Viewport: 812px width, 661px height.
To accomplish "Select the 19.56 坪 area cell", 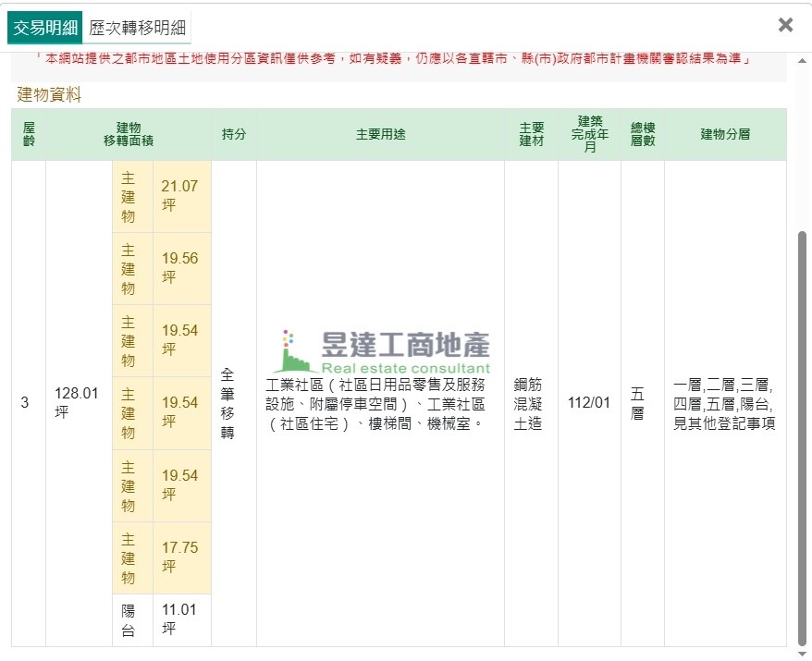I will [180, 268].
